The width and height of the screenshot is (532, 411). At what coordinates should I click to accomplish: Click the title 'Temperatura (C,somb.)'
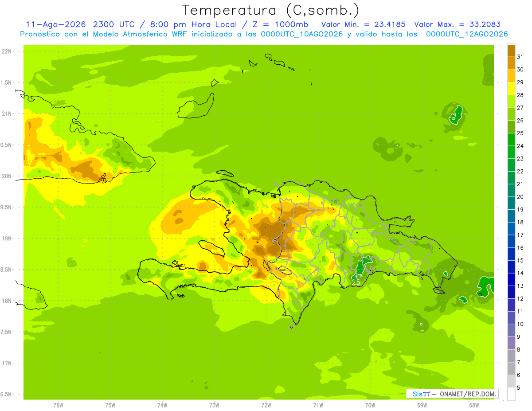click(x=271, y=10)
